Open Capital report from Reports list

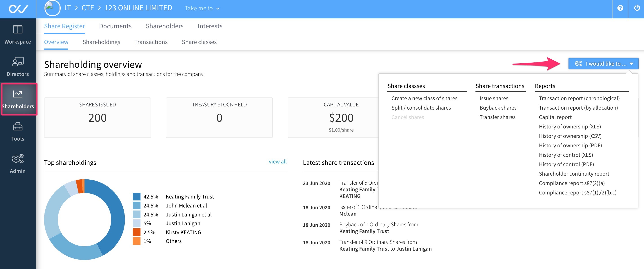(x=555, y=117)
